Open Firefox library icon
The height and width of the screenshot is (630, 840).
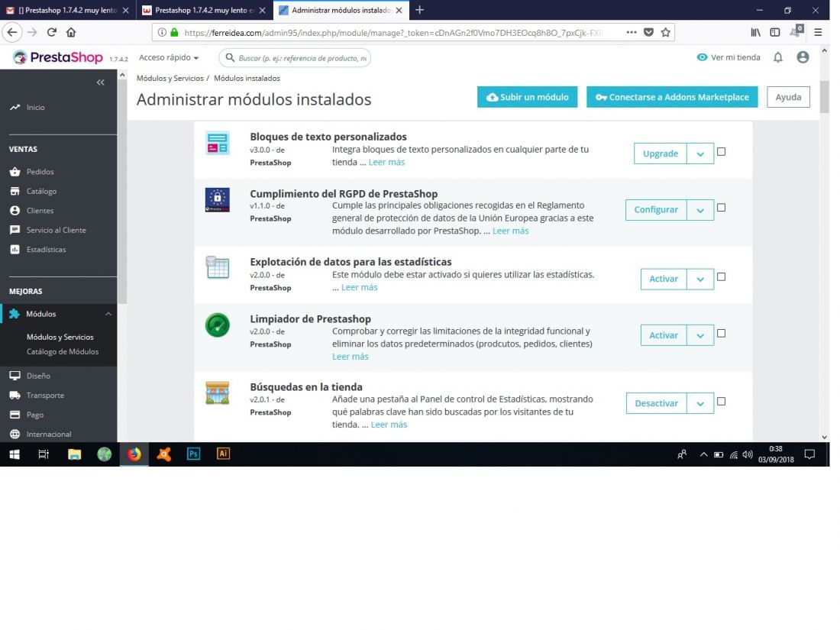(x=755, y=32)
